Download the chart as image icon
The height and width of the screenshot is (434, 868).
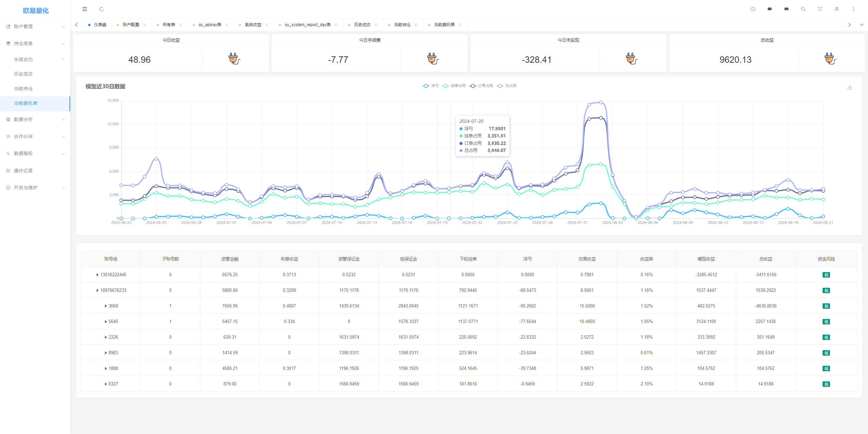pos(850,87)
